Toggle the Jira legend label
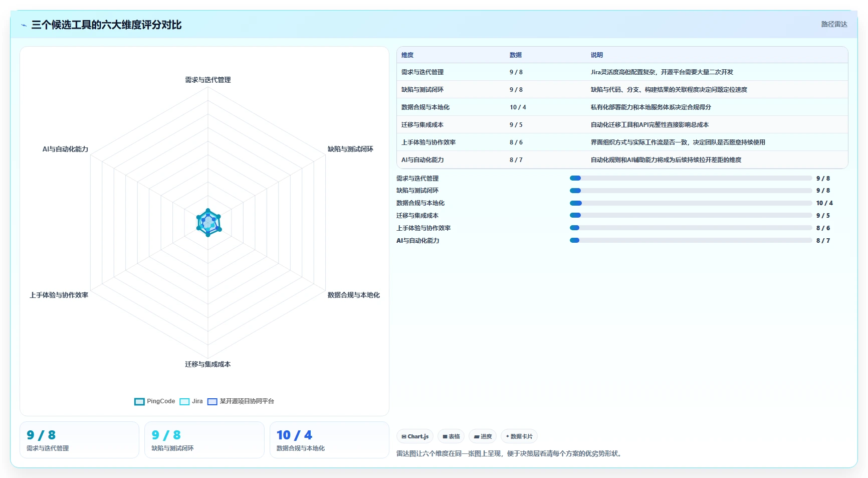 pyautogui.click(x=197, y=401)
